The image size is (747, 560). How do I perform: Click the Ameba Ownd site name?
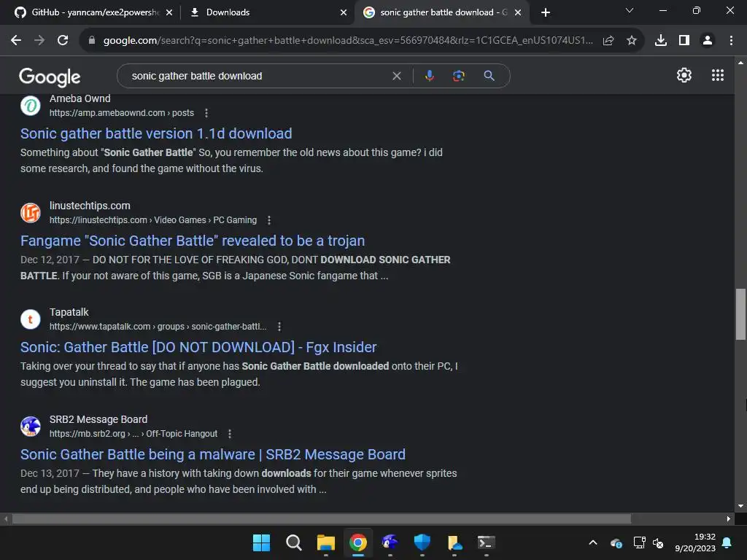80,98
